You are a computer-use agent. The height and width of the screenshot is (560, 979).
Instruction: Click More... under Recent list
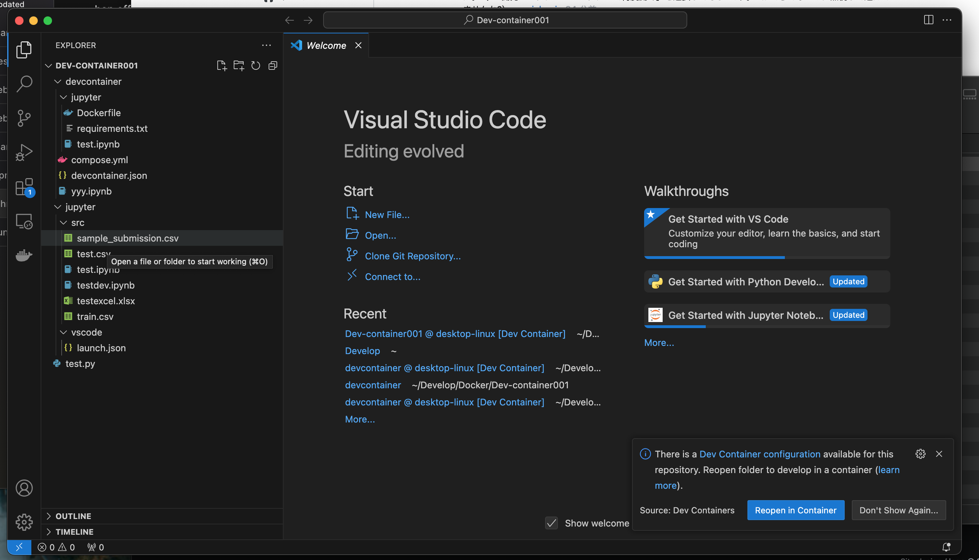point(359,419)
